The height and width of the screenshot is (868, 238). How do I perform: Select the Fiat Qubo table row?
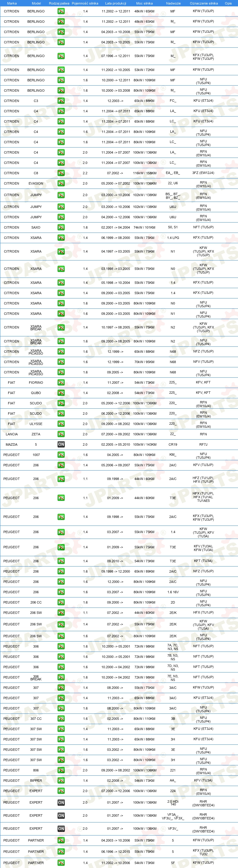click(x=119, y=393)
